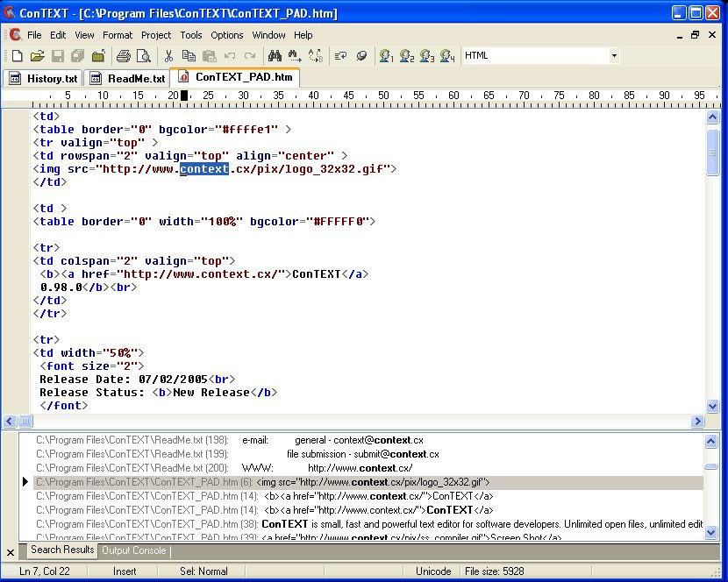Click editor horizontal scrollbar right arrow
This screenshot has width=728, height=582.
coord(697,421)
